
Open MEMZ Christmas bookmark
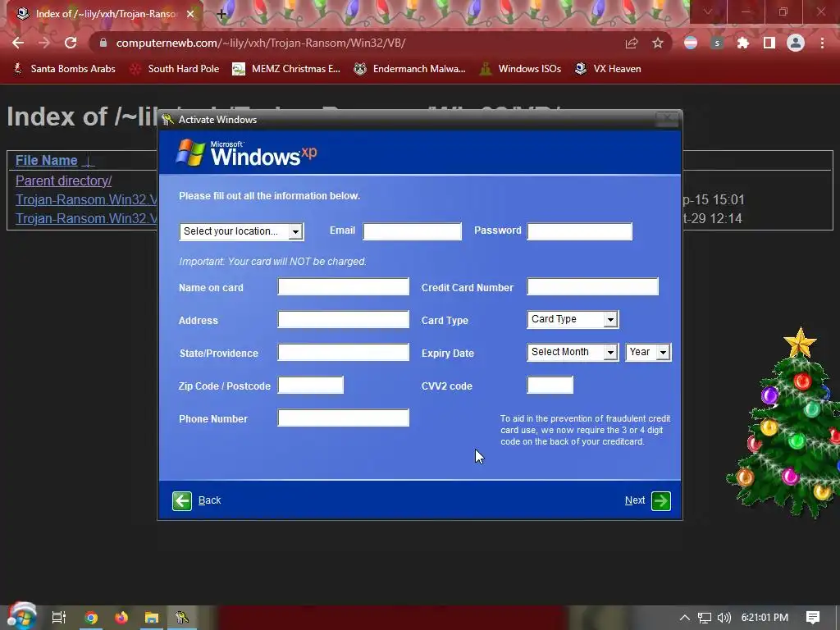pos(286,69)
